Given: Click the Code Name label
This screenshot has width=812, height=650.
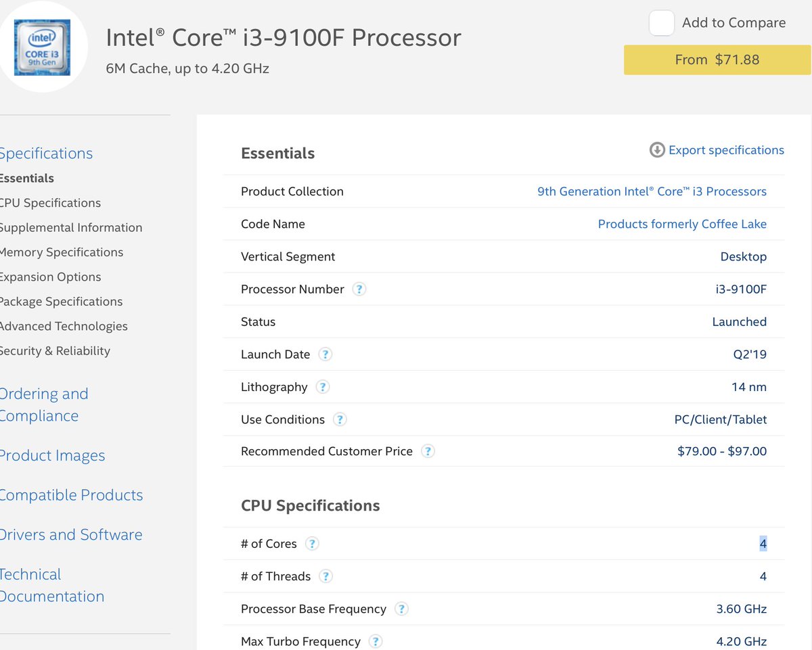Looking at the screenshot, I should pos(273,224).
